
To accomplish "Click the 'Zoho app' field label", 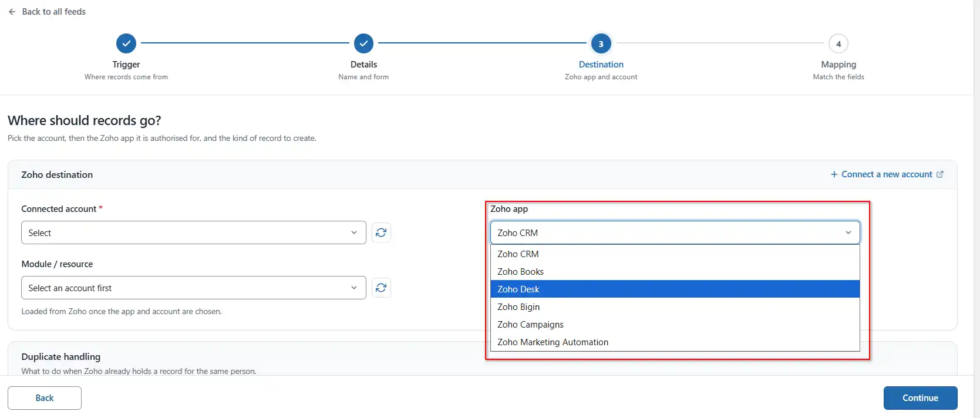I will (509, 208).
